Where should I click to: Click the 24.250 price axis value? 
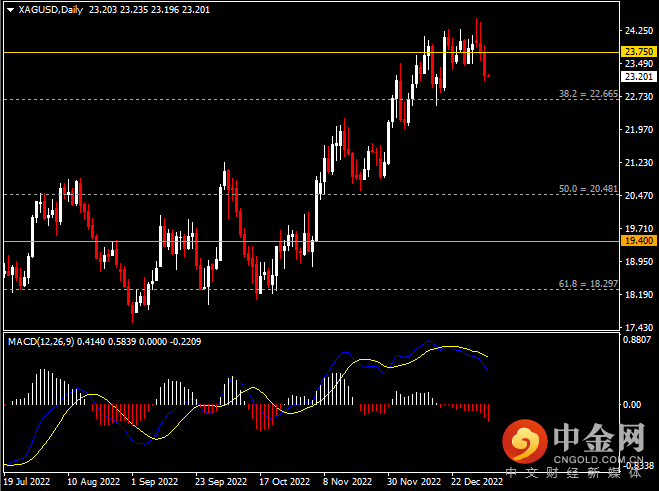pos(636,30)
